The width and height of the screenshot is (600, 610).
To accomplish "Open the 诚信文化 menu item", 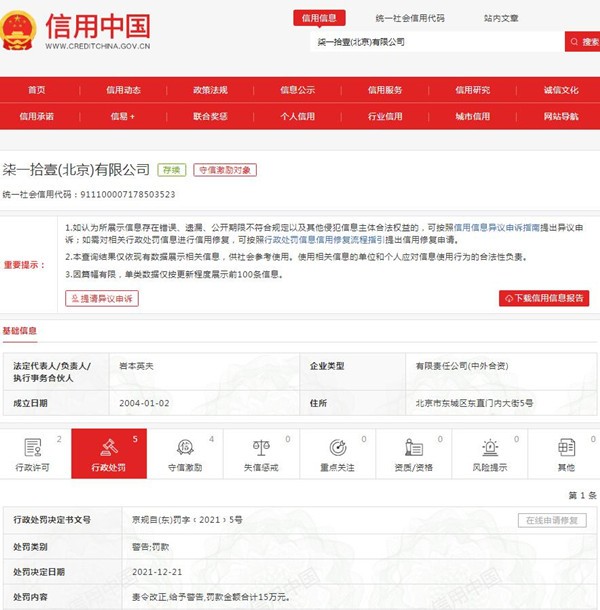I will click(561, 90).
